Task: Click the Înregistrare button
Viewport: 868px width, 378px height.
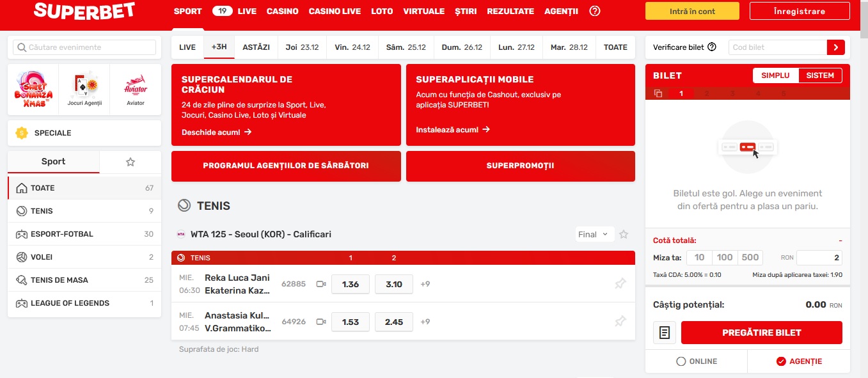Action: (799, 11)
